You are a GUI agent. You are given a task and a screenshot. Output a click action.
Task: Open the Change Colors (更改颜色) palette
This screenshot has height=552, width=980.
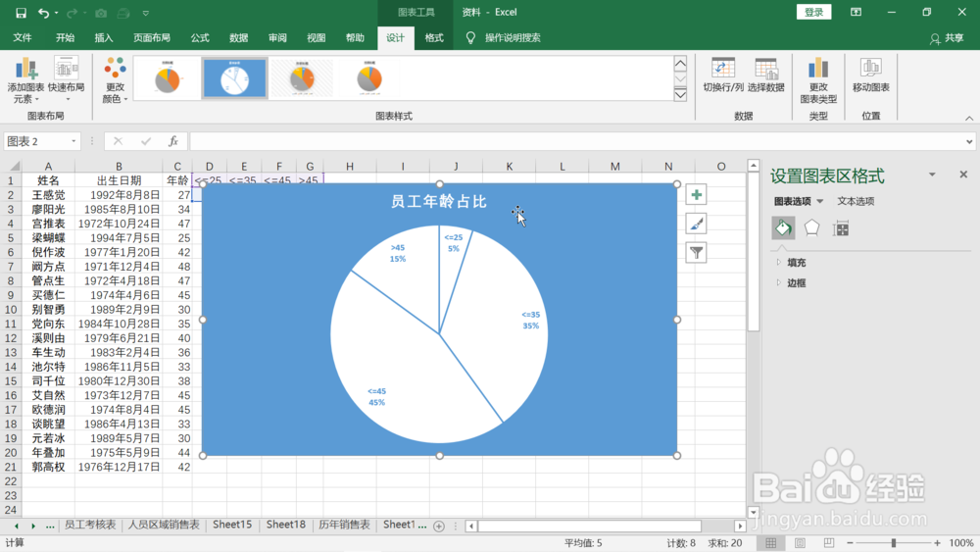(115, 80)
